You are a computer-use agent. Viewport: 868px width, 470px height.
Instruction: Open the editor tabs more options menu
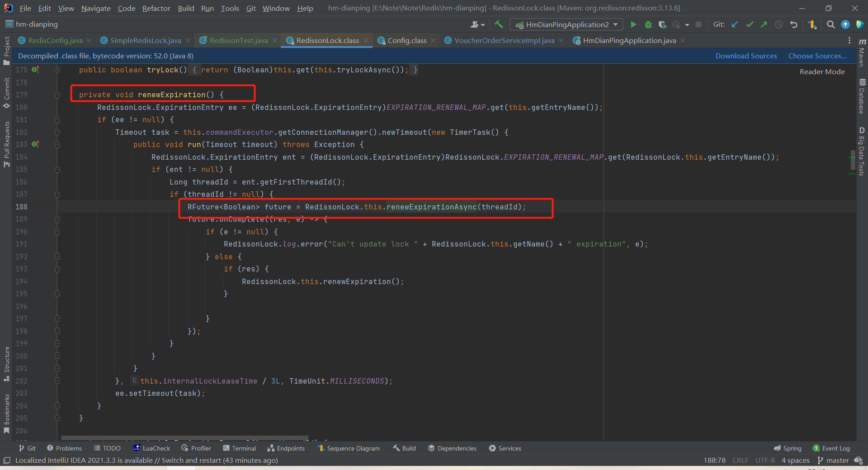849,41
